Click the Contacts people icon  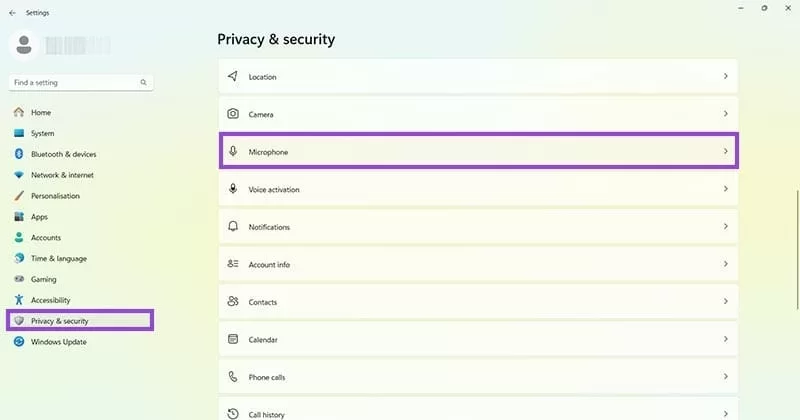pos(233,302)
